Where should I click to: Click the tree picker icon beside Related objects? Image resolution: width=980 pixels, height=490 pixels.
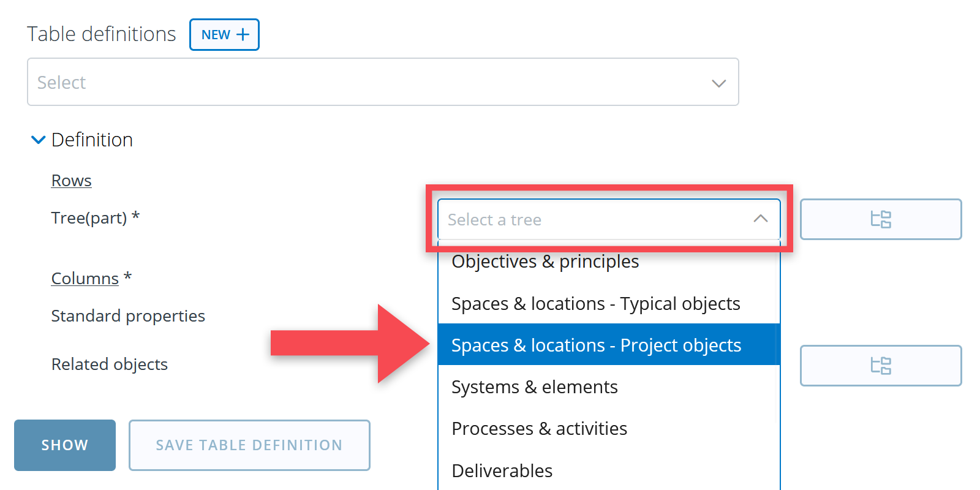pyautogui.click(x=880, y=366)
